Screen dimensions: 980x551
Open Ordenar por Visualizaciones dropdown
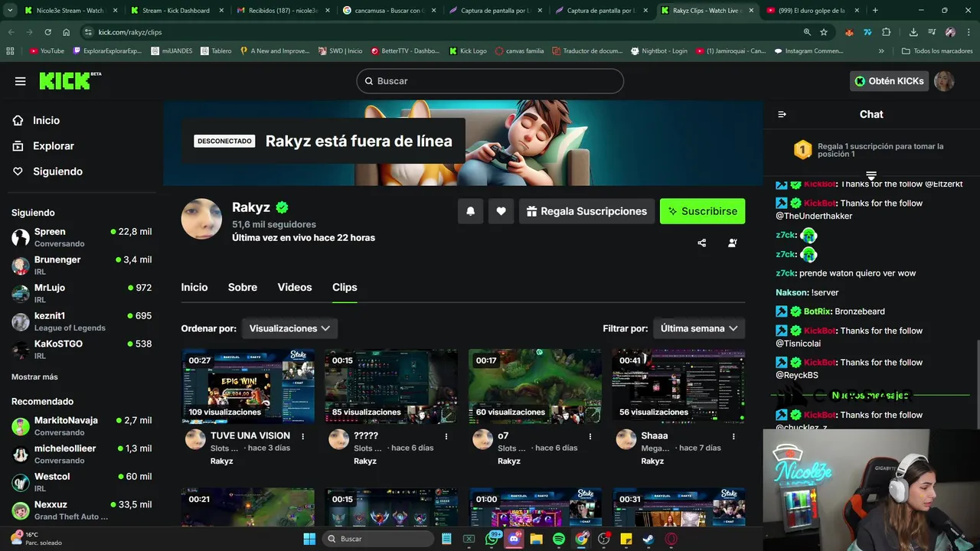(x=289, y=328)
